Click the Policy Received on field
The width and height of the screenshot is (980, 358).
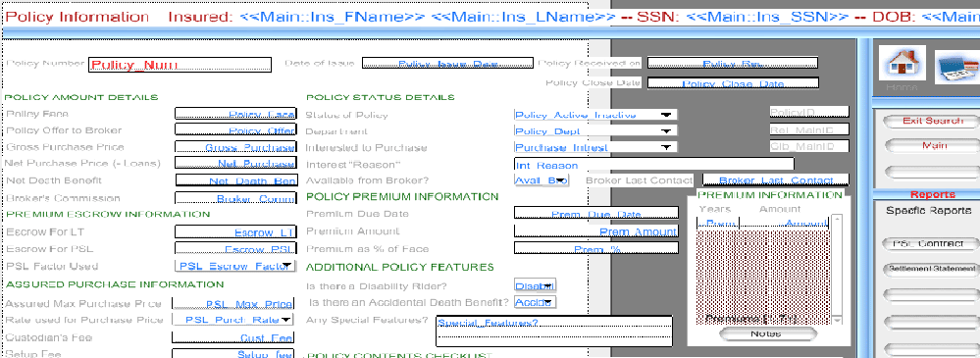coord(733,63)
